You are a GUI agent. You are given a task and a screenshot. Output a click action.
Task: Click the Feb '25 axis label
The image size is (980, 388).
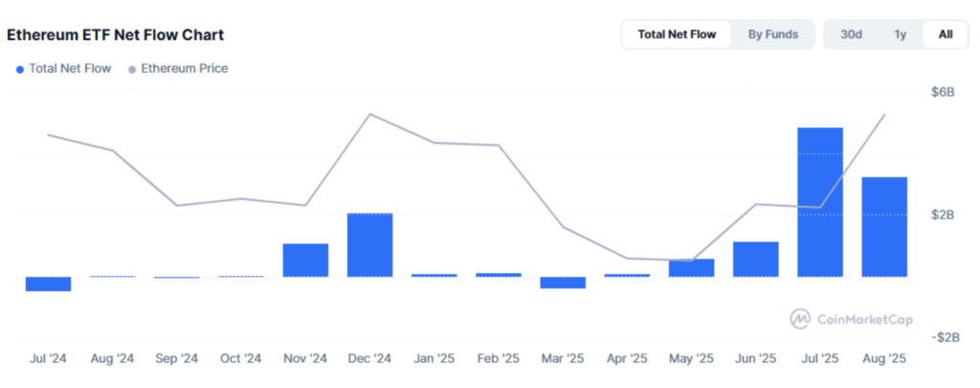click(498, 359)
